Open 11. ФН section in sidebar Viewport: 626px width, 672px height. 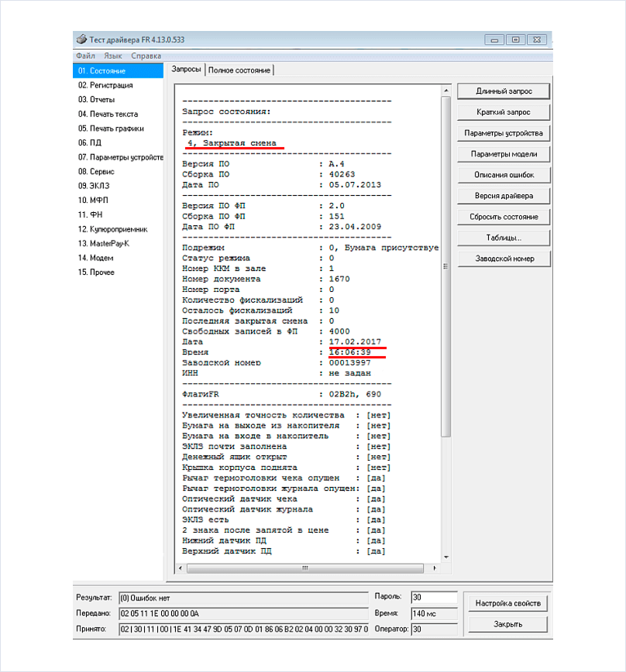pos(91,214)
